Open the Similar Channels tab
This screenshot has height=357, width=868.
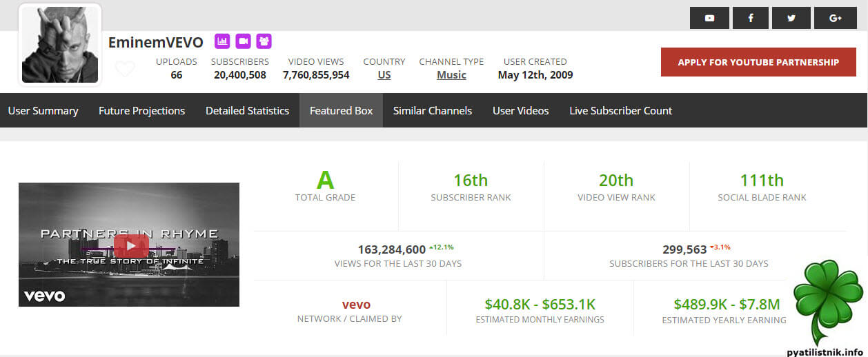click(433, 110)
